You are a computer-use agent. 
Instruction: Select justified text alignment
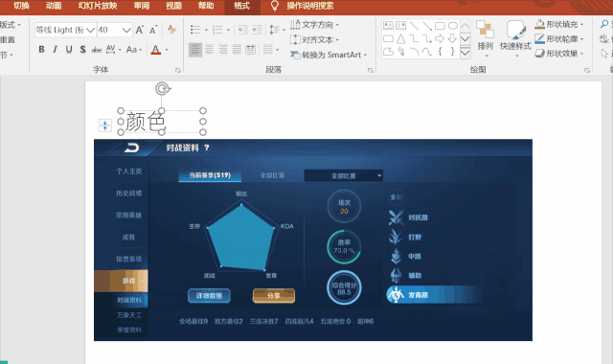pos(237,50)
